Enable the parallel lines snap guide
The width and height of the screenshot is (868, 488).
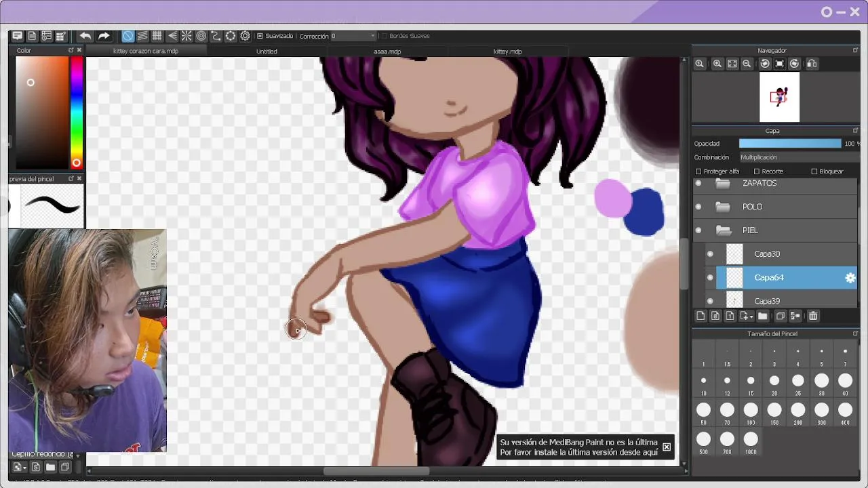pos(142,36)
